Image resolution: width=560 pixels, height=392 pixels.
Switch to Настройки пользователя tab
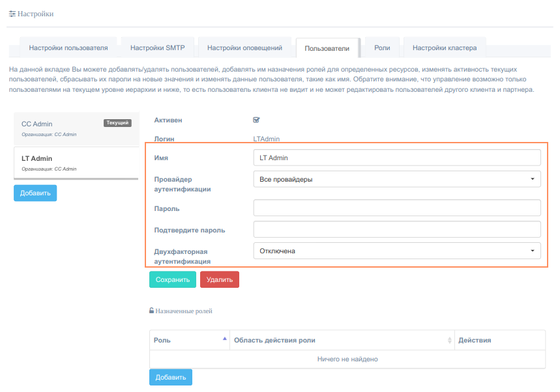pos(68,48)
